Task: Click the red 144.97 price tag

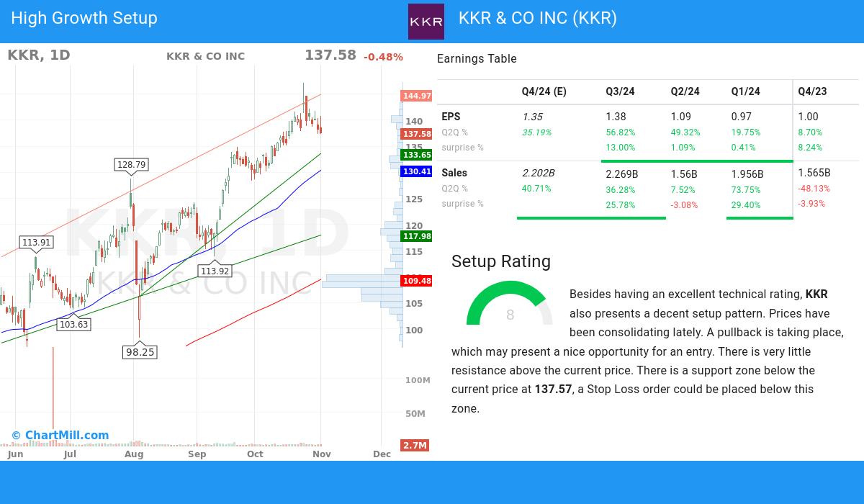Action: [417, 96]
